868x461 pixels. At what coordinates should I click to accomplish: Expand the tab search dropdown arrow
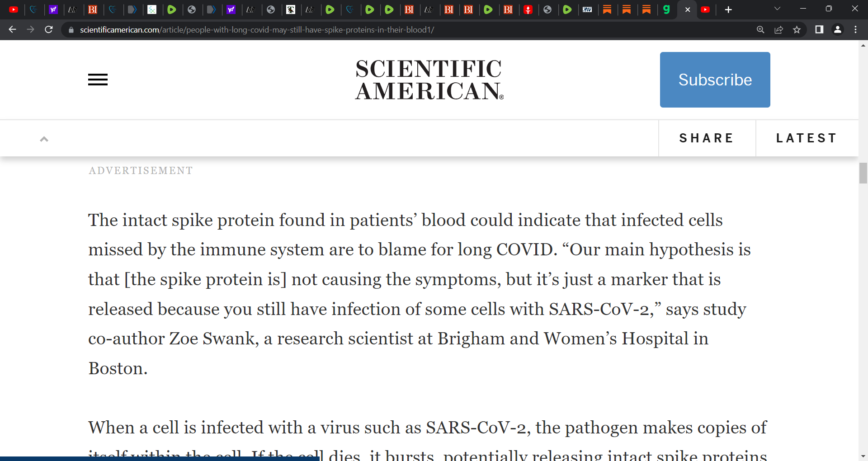click(777, 9)
